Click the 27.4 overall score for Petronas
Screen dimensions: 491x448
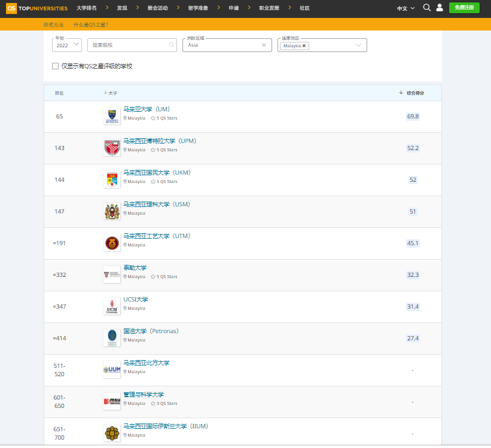[x=413, y=338]
